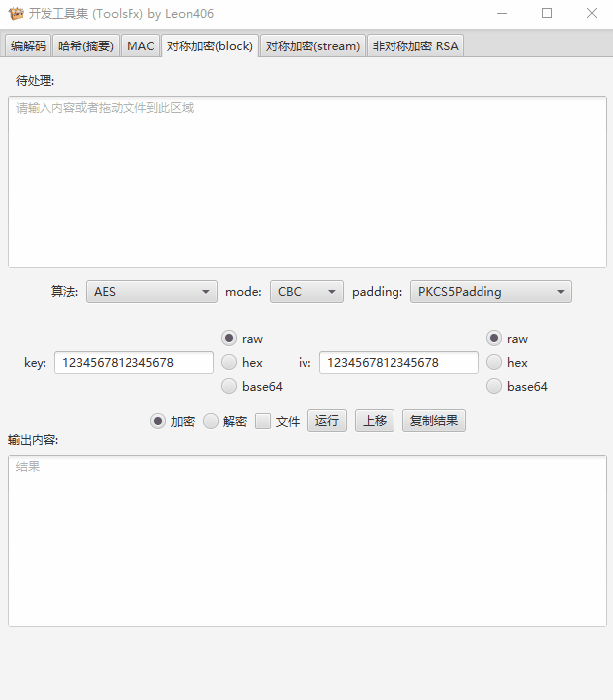Click the 运行 run button
Image resolution: width=613 pixels, height=700 pixels.
(327, 420)
